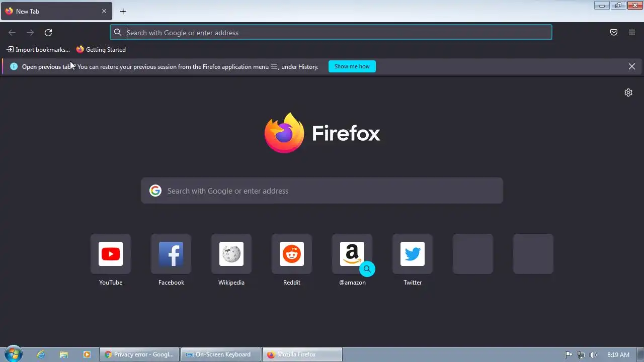
Task: Click the magnifier icon in address bar
Action: [118, 33]
